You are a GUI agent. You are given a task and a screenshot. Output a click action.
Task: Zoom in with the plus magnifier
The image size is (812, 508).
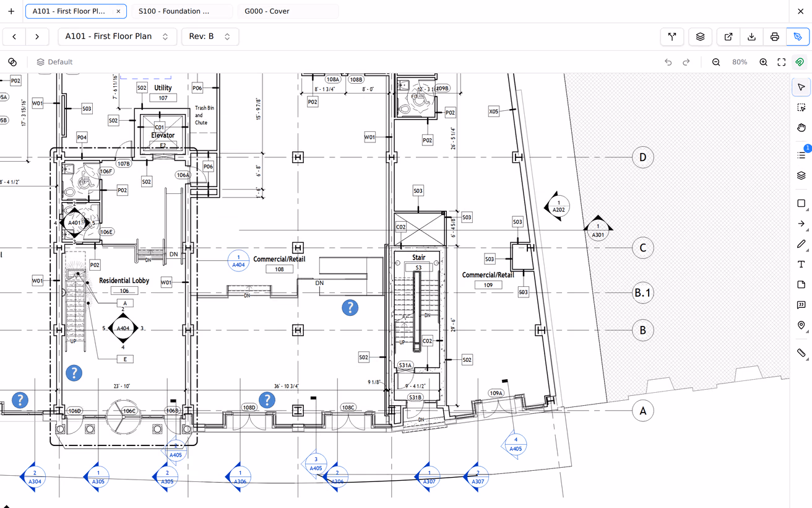(764, 62)
